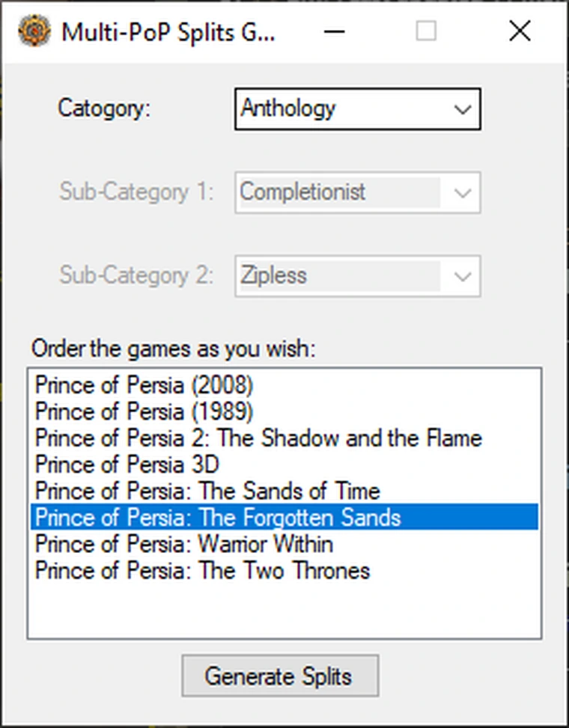Open the Sub-Category 1 Completionist dropdown
The image size is (569, 728).
tap(357, 193)
